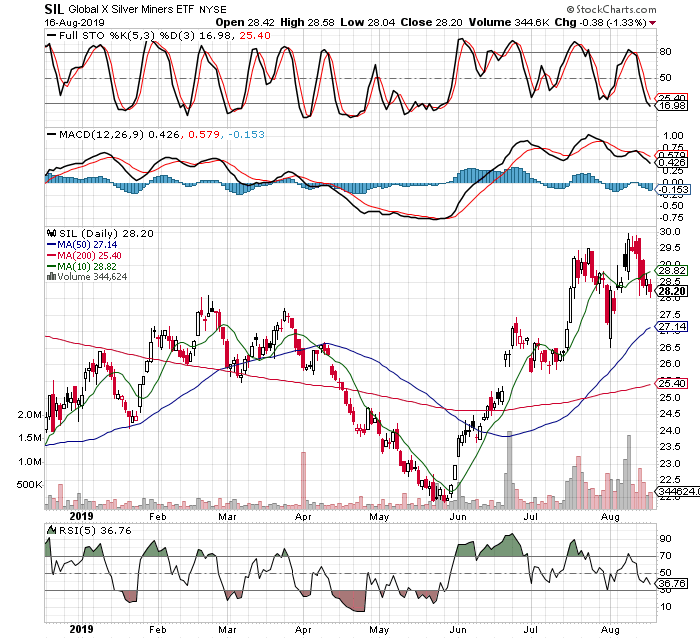Click the 0.426 MACD axis value tag
This screenshot has height=639, width=700.
[x=671, y=163]
